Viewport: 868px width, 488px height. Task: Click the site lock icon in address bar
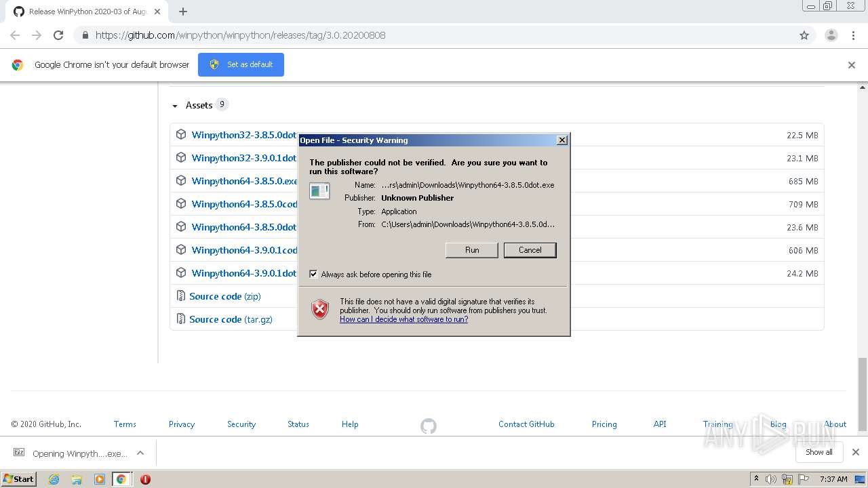coord(85,35)
